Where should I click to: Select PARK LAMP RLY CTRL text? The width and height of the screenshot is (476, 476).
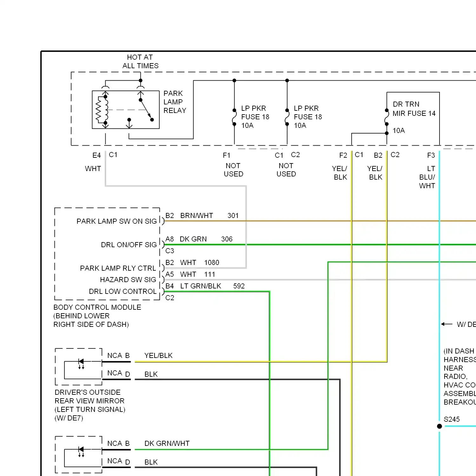click(118, 268)
